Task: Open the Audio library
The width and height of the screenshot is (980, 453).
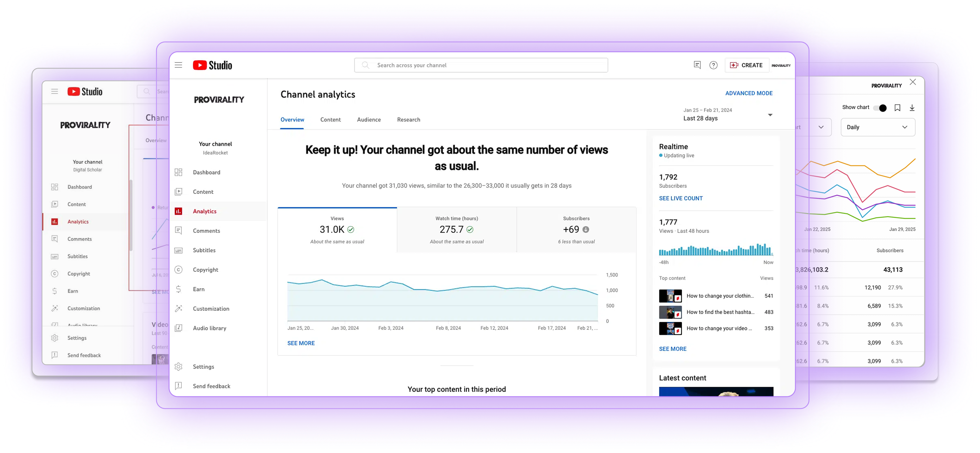Action: click(x=209, y=328)
